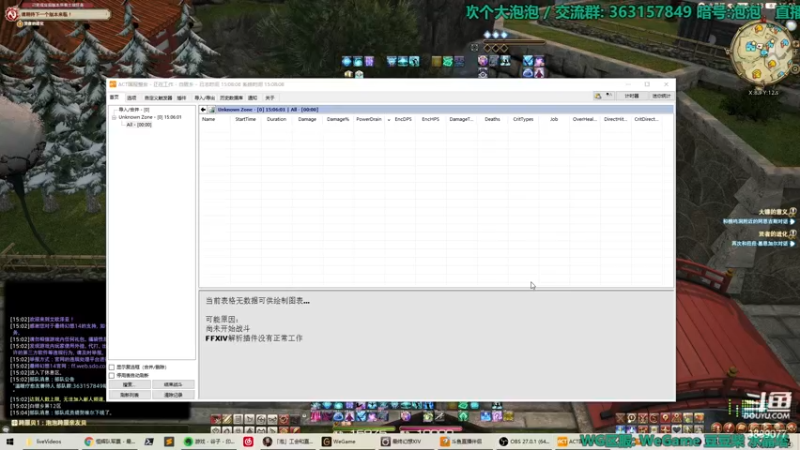This screenshot has height=450, width=800.
Task: Click the yellow folder icon at ACT top right
Action: point(597,96)
